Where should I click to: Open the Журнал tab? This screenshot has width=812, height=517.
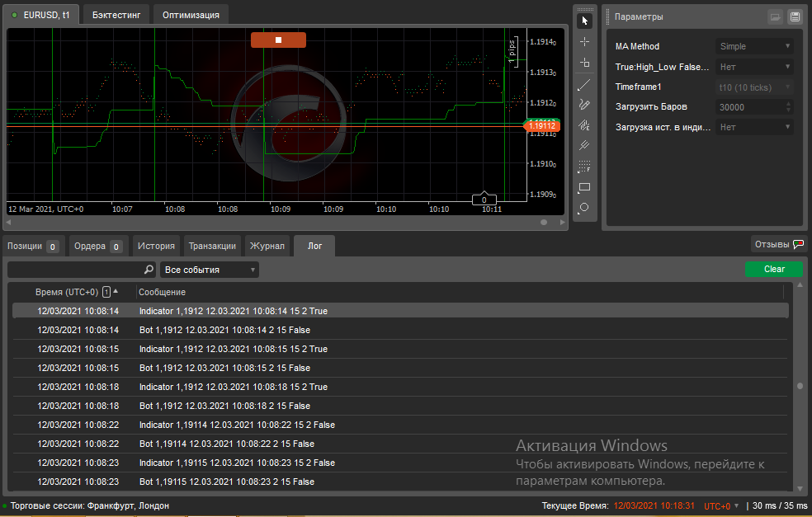pos(267,247)
